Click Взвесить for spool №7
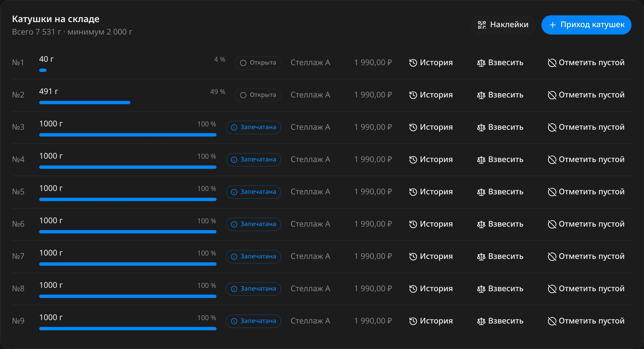The height and width of the screenshot is (349, 644). [500, 256]
